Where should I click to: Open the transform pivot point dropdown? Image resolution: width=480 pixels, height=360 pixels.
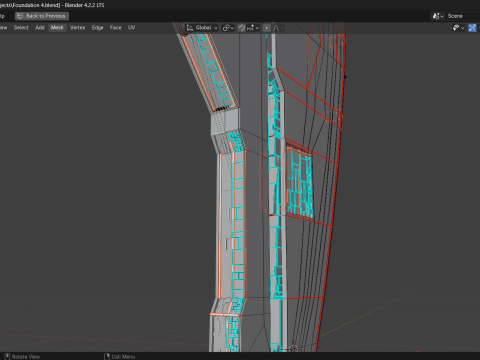[228, 28]
